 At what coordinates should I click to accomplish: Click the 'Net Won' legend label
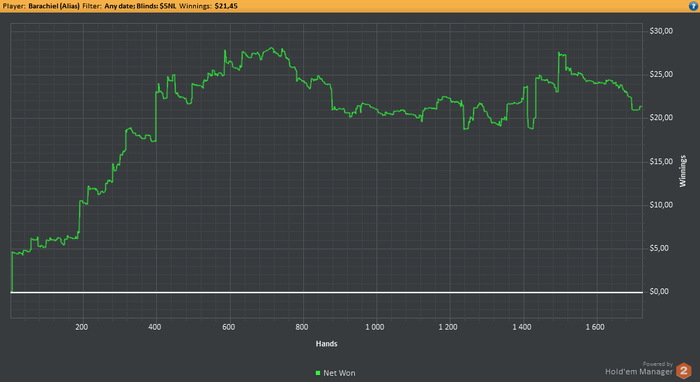[339, 373]
